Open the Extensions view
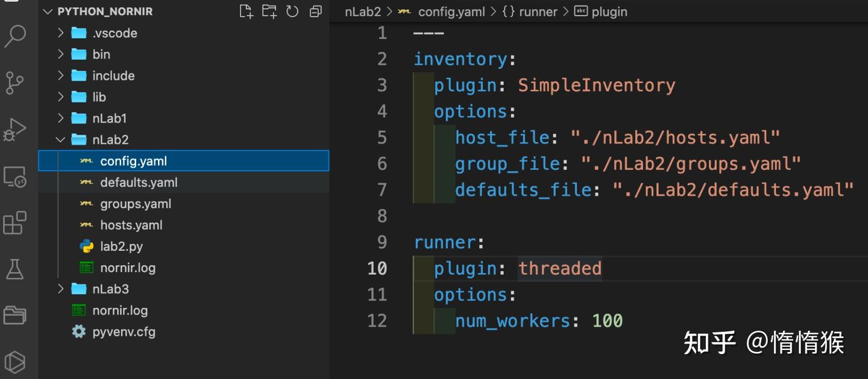The image size is (868, 379). tap(15, 223)
